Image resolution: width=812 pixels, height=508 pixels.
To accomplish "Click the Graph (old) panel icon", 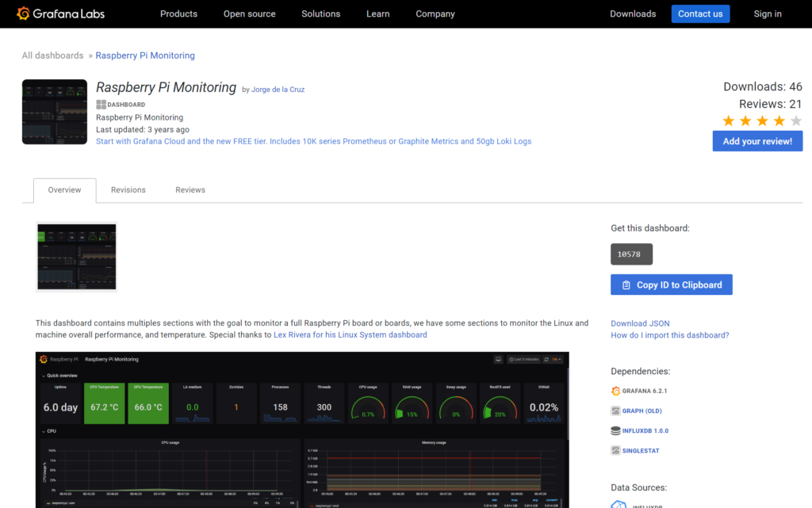I will (615, 411).
